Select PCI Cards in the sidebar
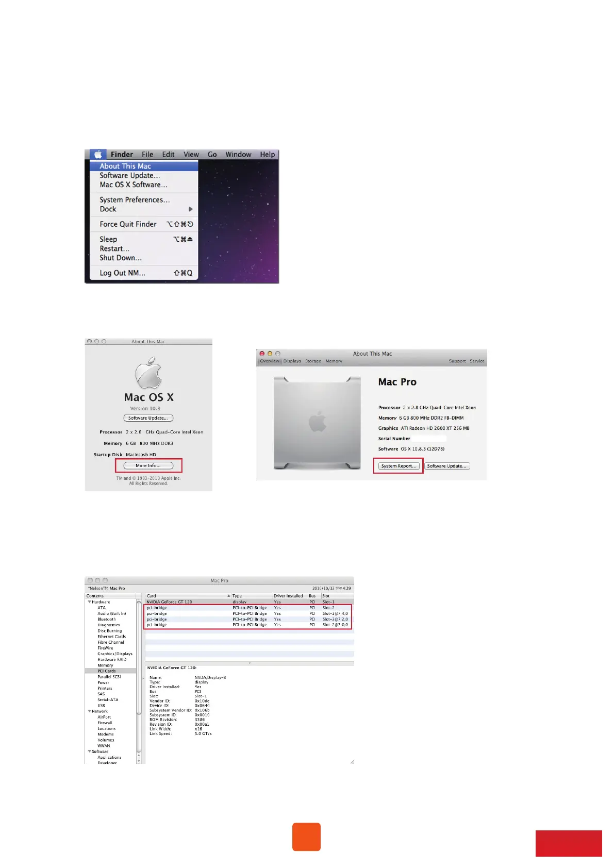This screenshot has width=614, height=868. pyautogui.click(x=107, y=671)
